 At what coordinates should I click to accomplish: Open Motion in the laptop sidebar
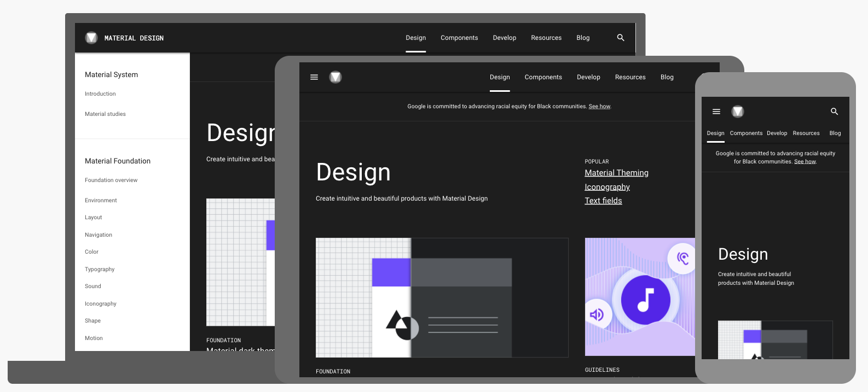pyautogui.click(x=94, y=338)
